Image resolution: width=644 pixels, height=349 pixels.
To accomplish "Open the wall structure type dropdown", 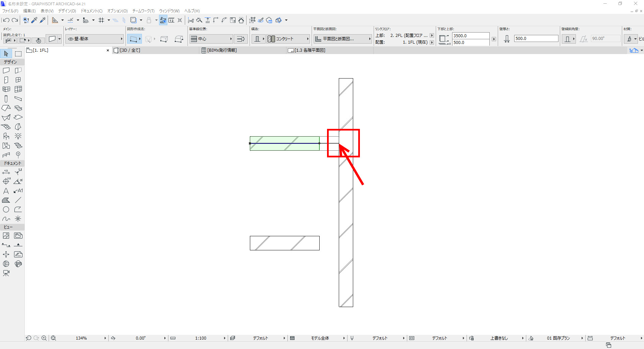I will click(258, 39).
